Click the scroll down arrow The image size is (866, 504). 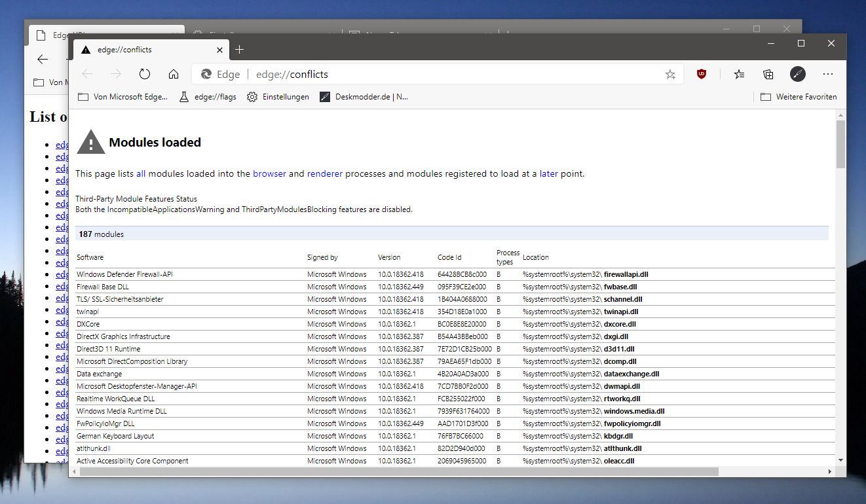click(840, 460)
